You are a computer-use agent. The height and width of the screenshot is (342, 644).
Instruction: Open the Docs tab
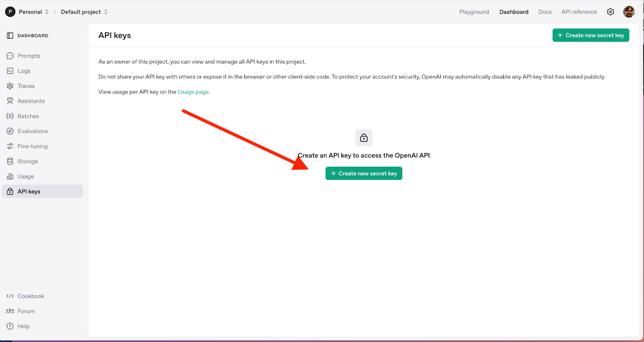(545, 12)
